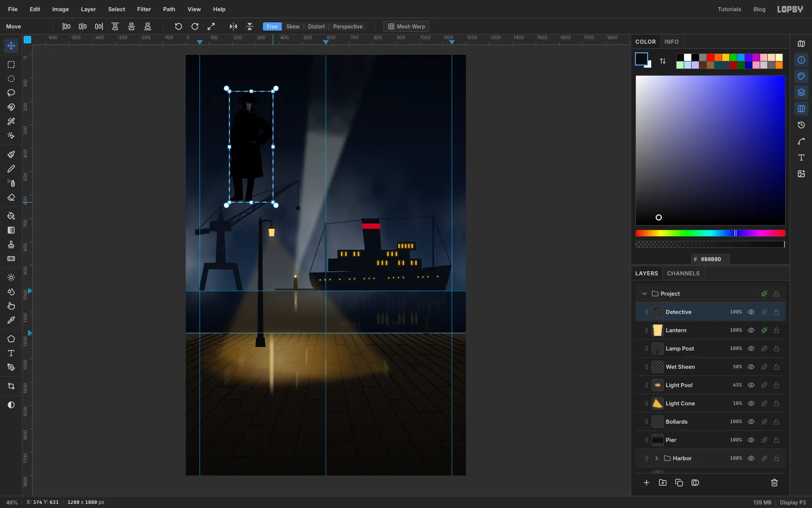Image resolution: width=812 pixels, height=508 pixels.
Task: Swap foreground and background colors
Action: pos(663,61)
